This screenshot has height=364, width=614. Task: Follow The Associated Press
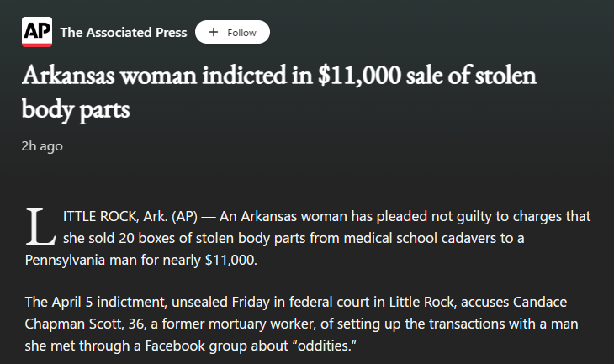[x=232, y=32]
